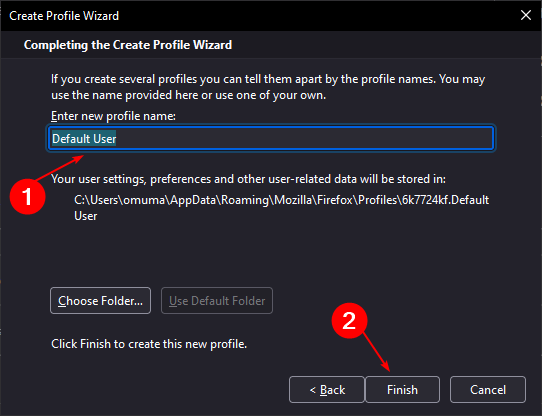Click inside the new profile name field
Image resolution: width=542 pixels, height=416 pixels.
[x=271, y=138]
